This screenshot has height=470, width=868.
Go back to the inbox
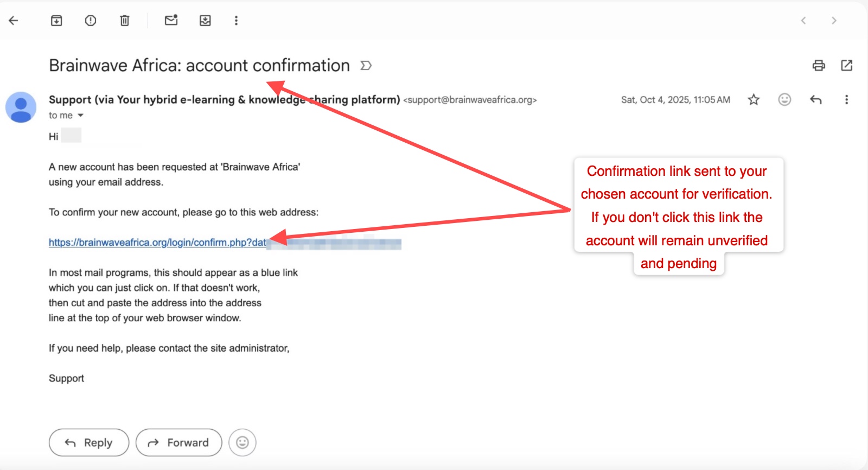tap(14, 21)
